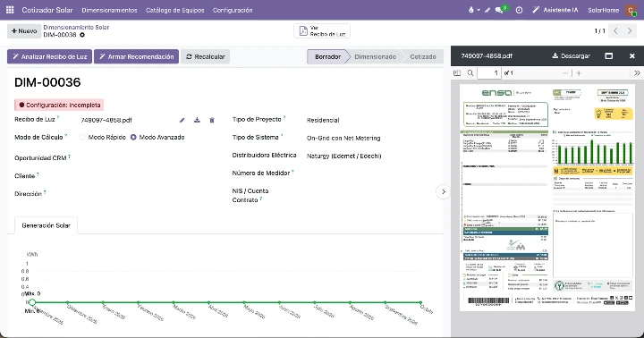Click the Configuración: Incompleta badge
Screen dimensions: 644x338
pos(59,106)
